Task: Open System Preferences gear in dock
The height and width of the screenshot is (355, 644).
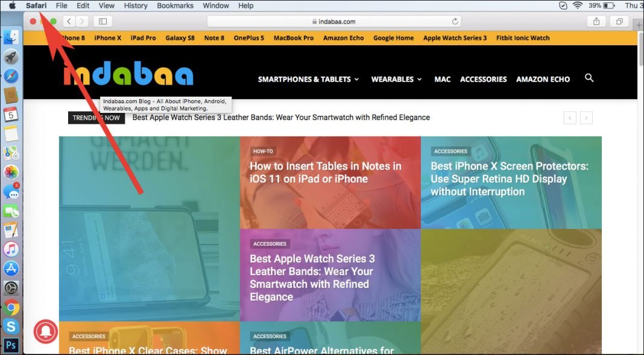Action: (11, 287)
